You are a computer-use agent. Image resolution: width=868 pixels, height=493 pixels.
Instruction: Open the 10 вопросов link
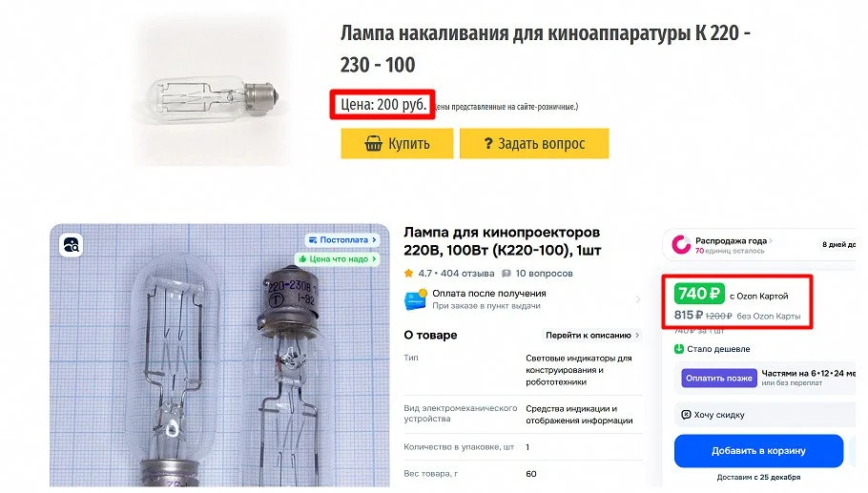[544, 273]
